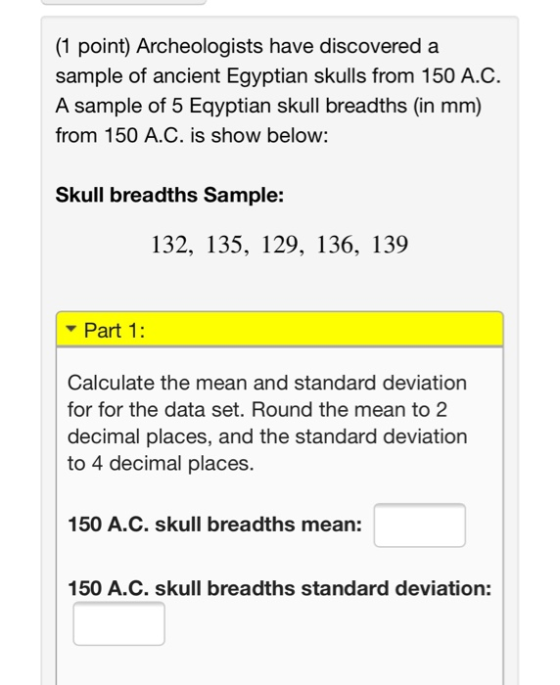The width and height of the screenshot is (560, 685).
Task: Click the "to 4 decimal places." line
Action: (x=160, y=464)
